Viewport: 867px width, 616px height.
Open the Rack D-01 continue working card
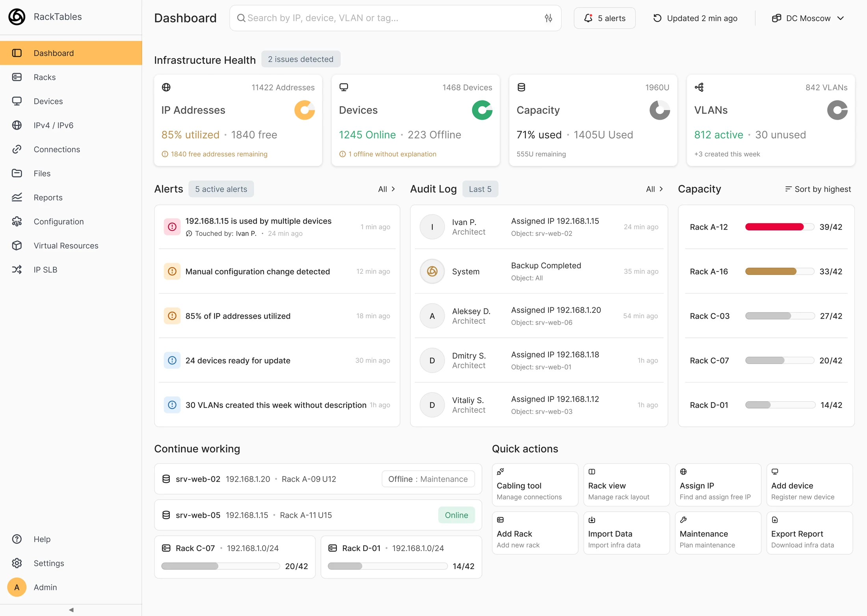tap(401, 557)
